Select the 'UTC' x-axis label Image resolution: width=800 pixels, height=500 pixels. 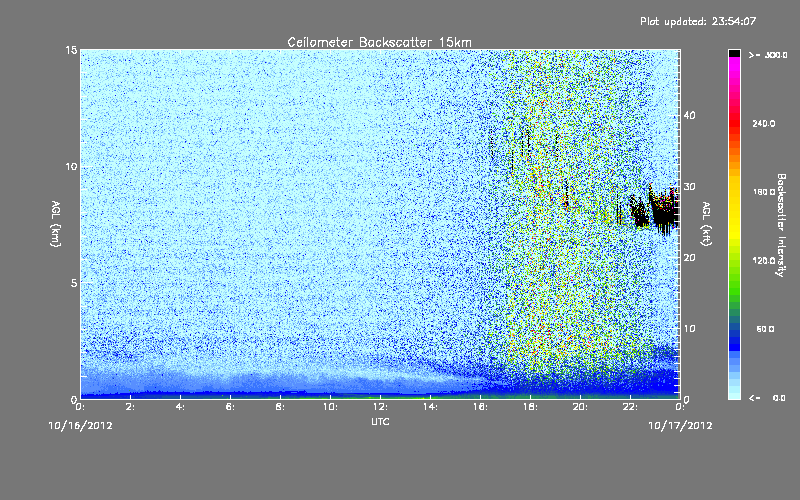(x=380, y=421)
